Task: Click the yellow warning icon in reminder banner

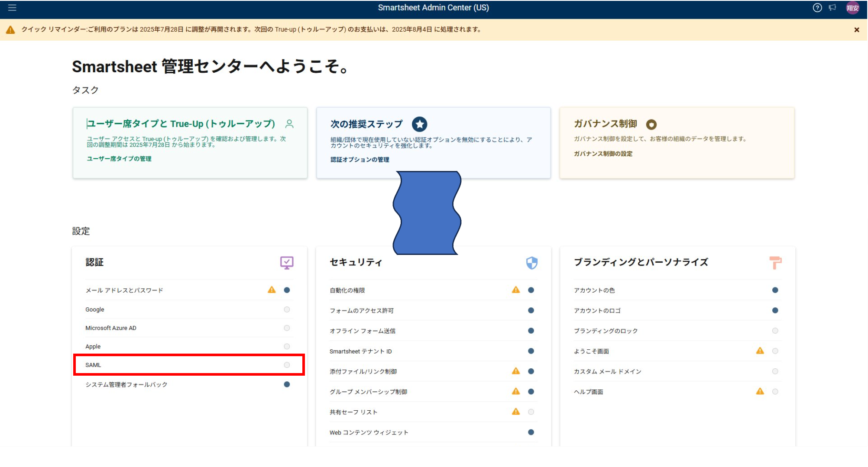Action: (10, 30)
